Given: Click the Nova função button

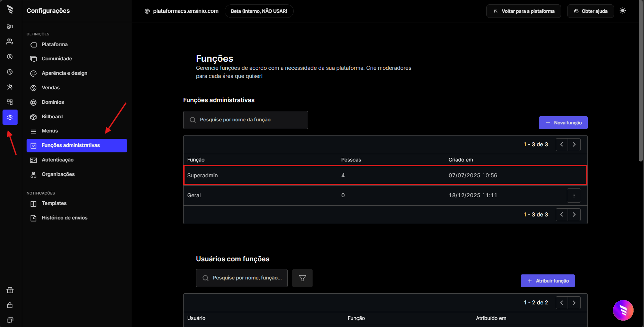Looking at the screenshot, I should click(x=563, y=123).
